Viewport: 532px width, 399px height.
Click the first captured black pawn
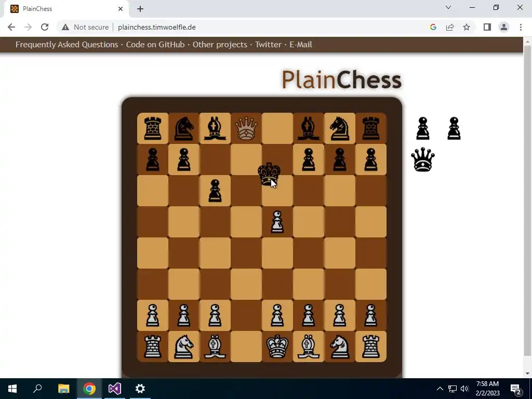[423, 129]
